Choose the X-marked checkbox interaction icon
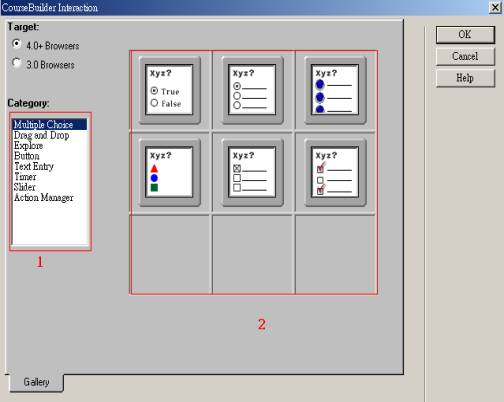Image resolution: width=504 pixels, height=402 pixels. pos(252,172)
